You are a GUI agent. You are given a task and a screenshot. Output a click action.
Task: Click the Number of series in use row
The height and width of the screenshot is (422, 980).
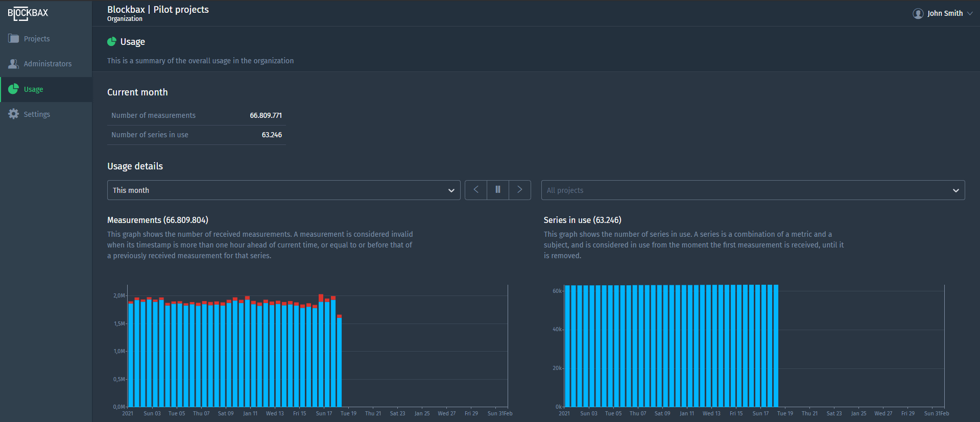(x=196, y=135)
